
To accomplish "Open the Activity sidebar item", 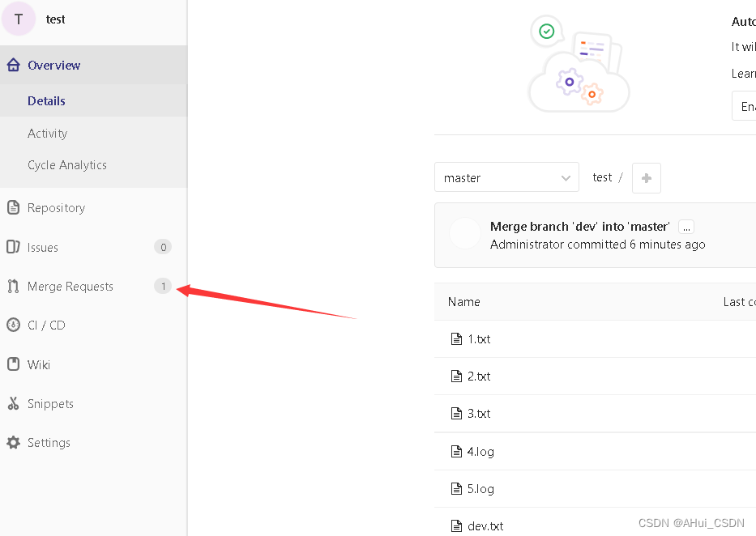I will [47, 134].
